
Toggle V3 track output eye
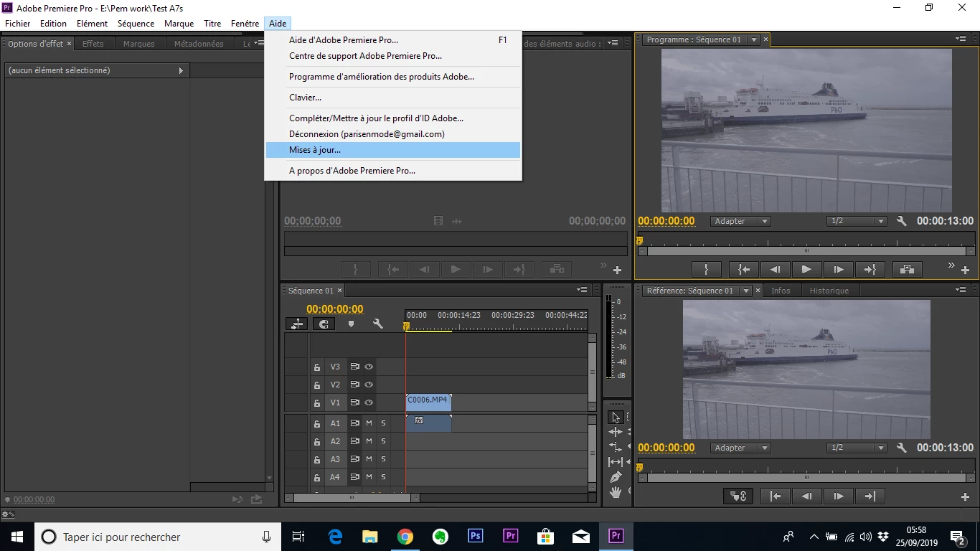[x=369, y=367]
